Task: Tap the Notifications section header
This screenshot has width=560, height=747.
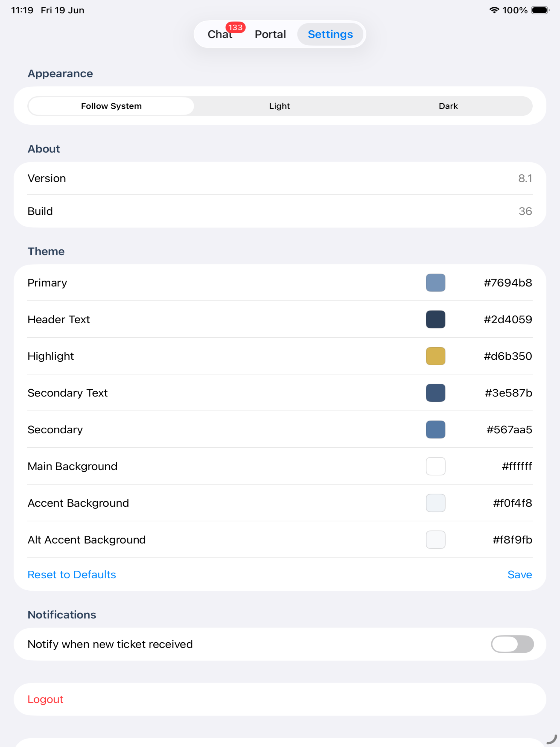Action: pyautogui.click(x=62, y=615)
